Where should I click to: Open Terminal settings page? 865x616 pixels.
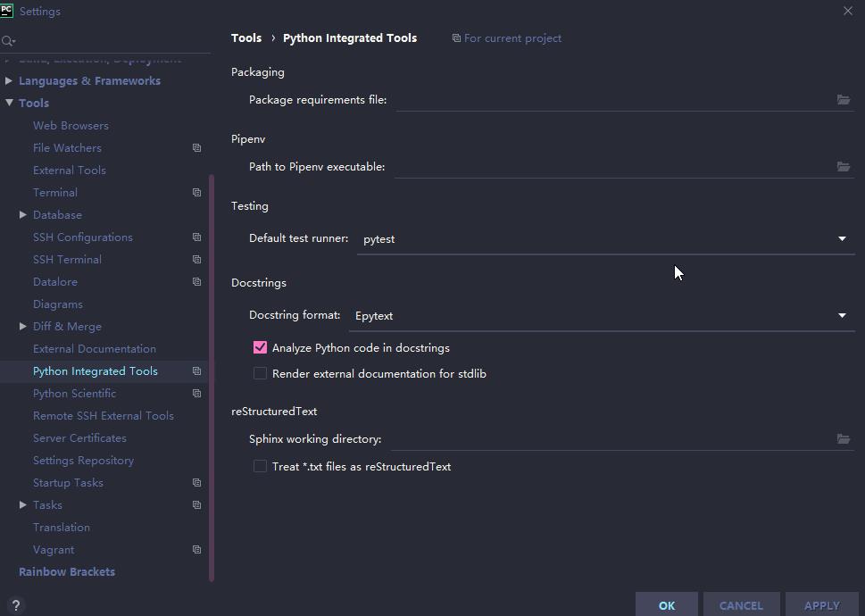pyautogui.click(x=55, y=193)
